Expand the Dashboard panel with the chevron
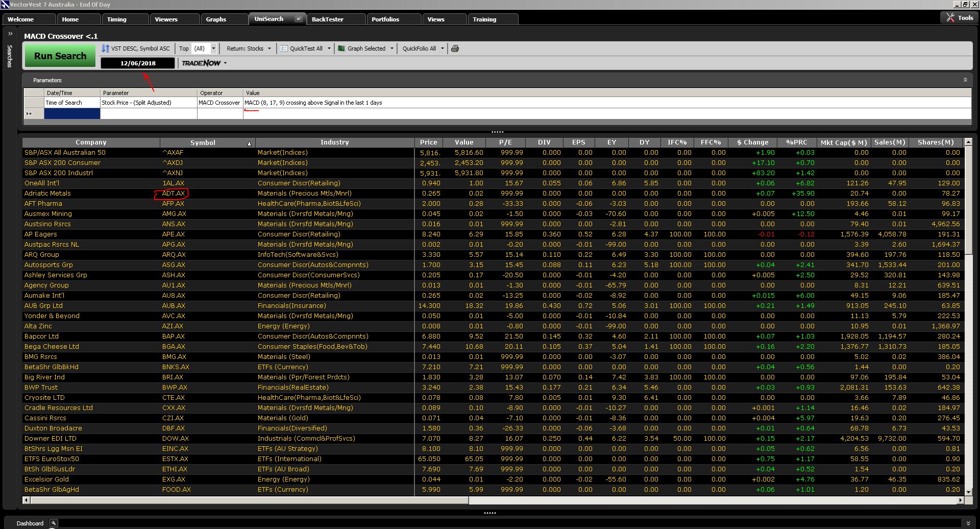The height and width of the screenshot is (529, 980). click(x=968, y=523)
